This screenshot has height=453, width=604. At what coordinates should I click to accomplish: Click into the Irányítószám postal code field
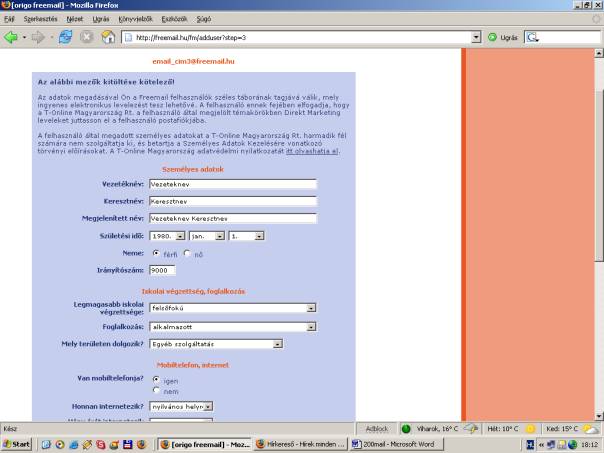[162, 269]
